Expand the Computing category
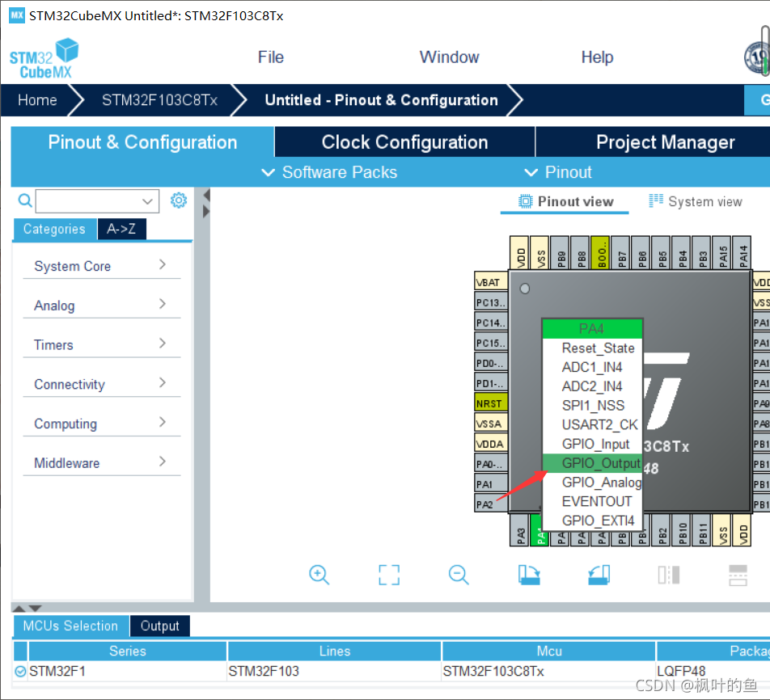The height and width of the screenshot is (700, 770). [x=102, y=423]
